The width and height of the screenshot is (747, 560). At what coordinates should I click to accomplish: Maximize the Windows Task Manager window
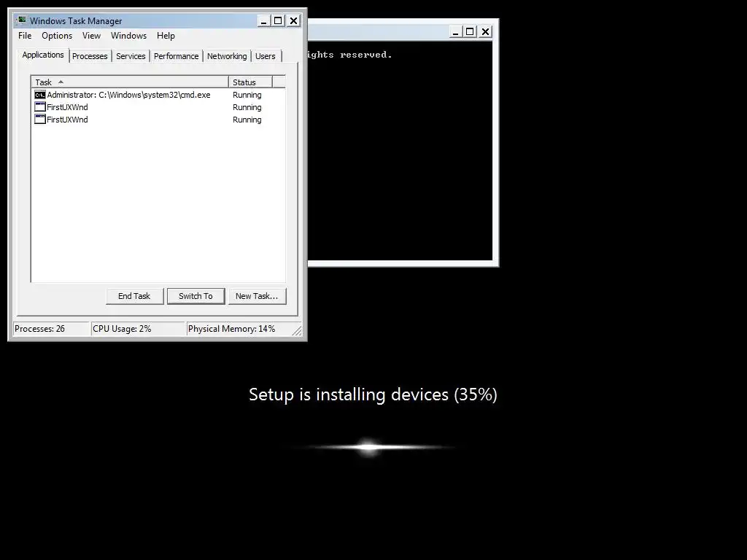pyautogui.click(x=278, y=21)
